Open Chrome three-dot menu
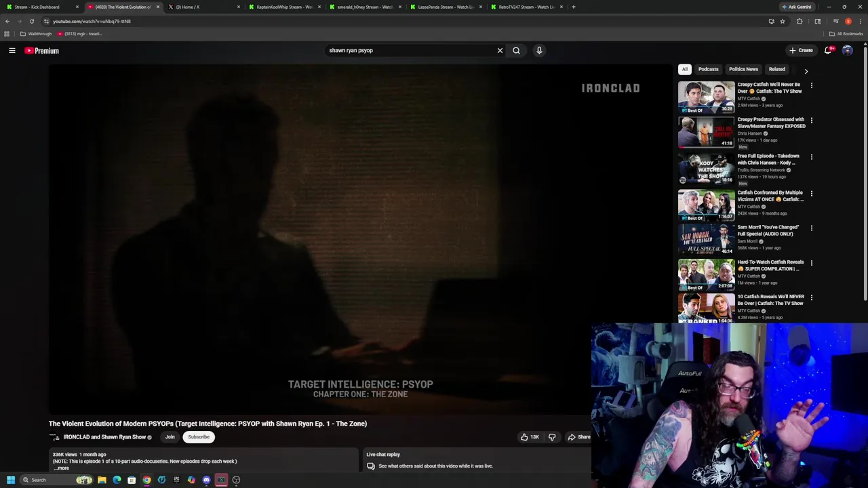 [860, 21]
